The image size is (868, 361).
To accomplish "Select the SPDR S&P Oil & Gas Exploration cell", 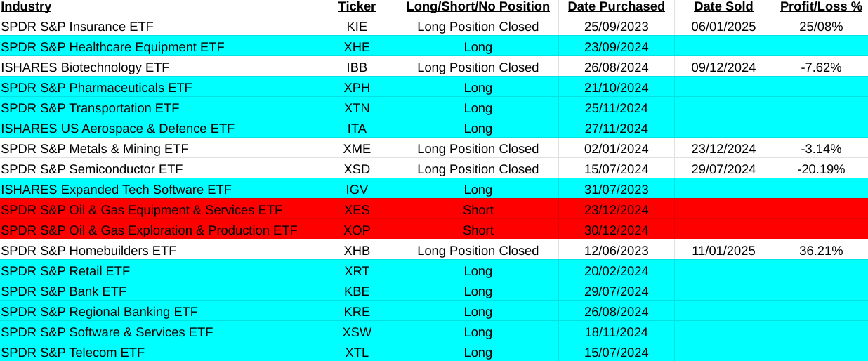I will 149,230.
